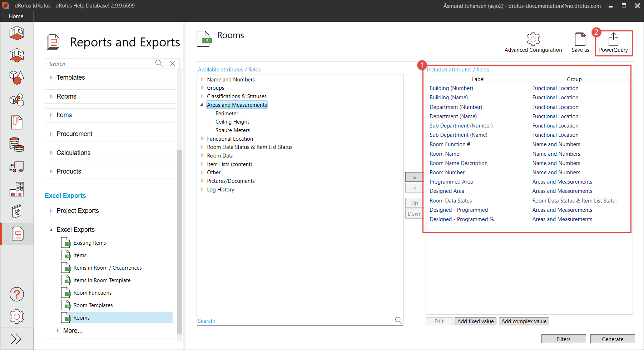This screenshot has width=644, height=350.
Task: Clear the reports search with X icon
Action: [x=172, y=64]
